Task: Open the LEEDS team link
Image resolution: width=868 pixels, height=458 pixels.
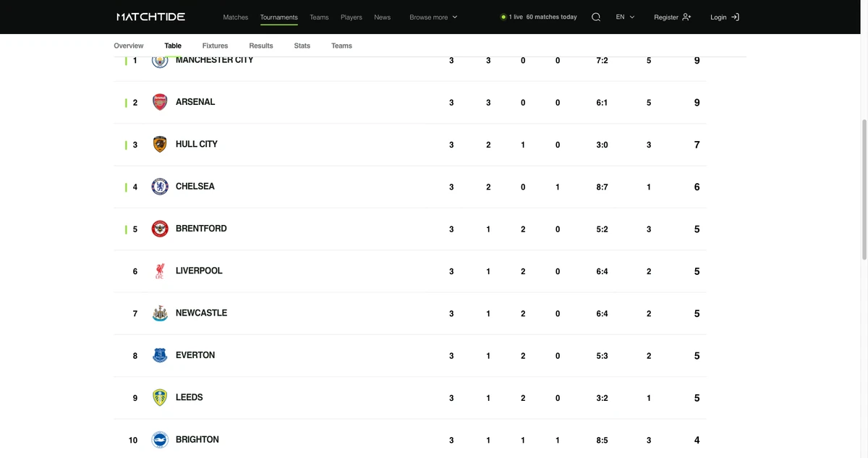Action: click(x=190, y=397)
